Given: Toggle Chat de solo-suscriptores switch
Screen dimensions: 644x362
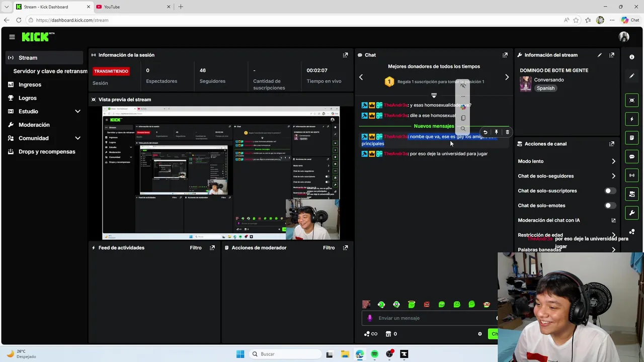Looking at the screenshot, I should point(610,191).
